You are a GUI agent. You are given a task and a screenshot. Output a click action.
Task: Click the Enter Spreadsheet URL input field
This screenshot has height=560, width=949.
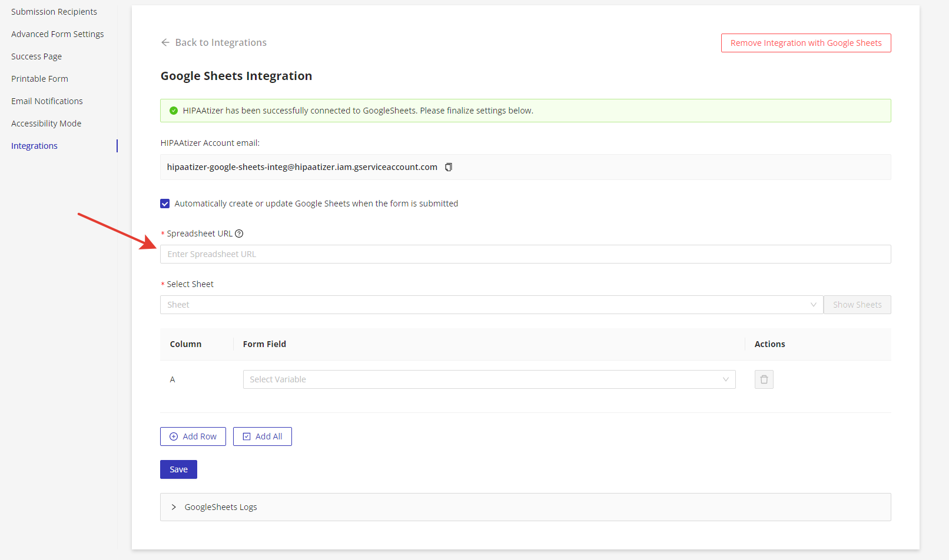pyautogui.click(x=525, y=254)
